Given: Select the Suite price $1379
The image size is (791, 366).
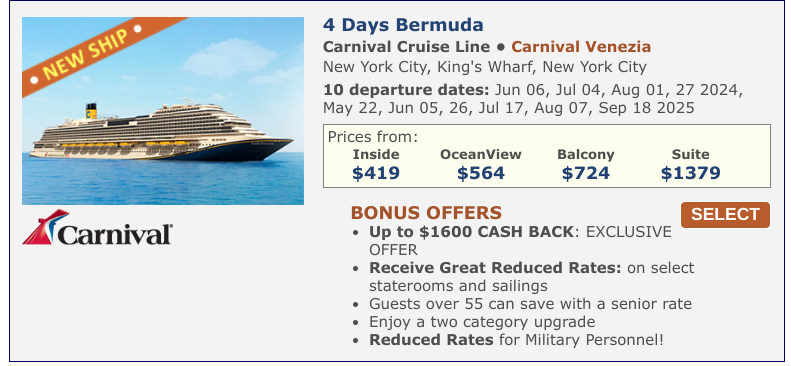Looking at the screenshot, I should tap(691, 173).
